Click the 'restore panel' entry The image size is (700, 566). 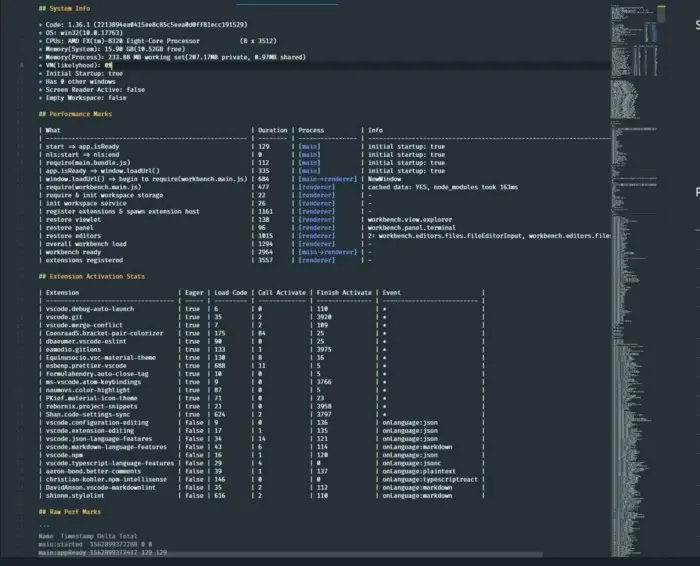tap(69, 228)
